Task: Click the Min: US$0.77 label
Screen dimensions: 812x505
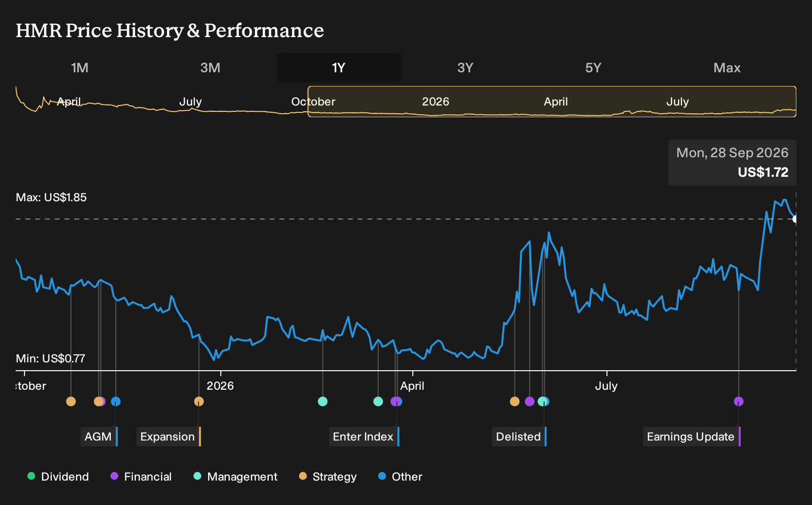Action: tap(50, 358)
